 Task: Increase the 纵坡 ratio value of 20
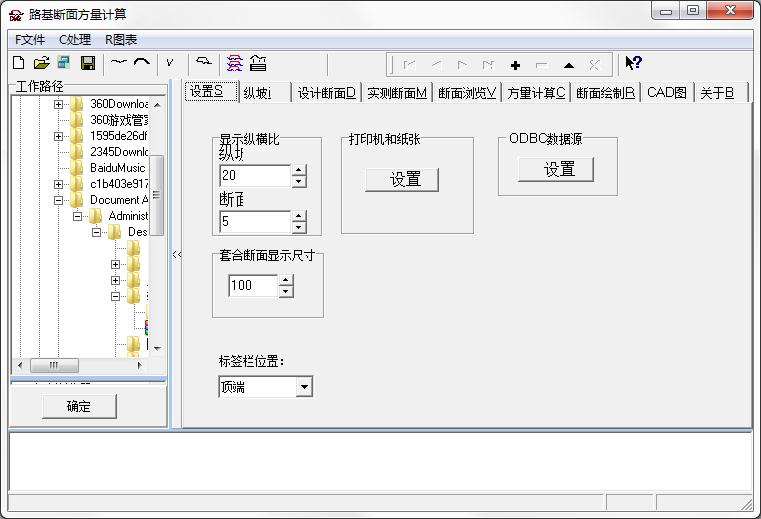tap(299, 170)
